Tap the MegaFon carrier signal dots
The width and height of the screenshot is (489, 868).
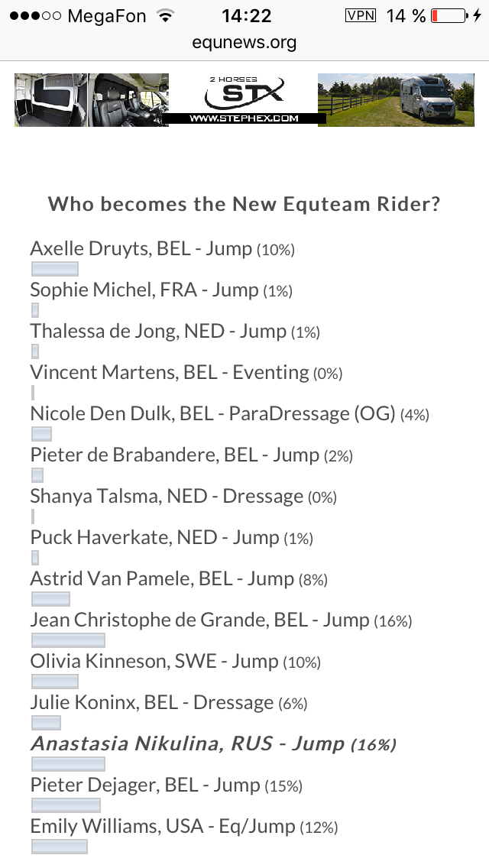[35, 16]
